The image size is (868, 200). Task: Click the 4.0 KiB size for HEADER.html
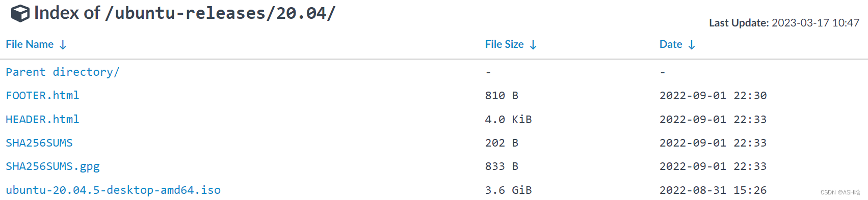point(508,120)
